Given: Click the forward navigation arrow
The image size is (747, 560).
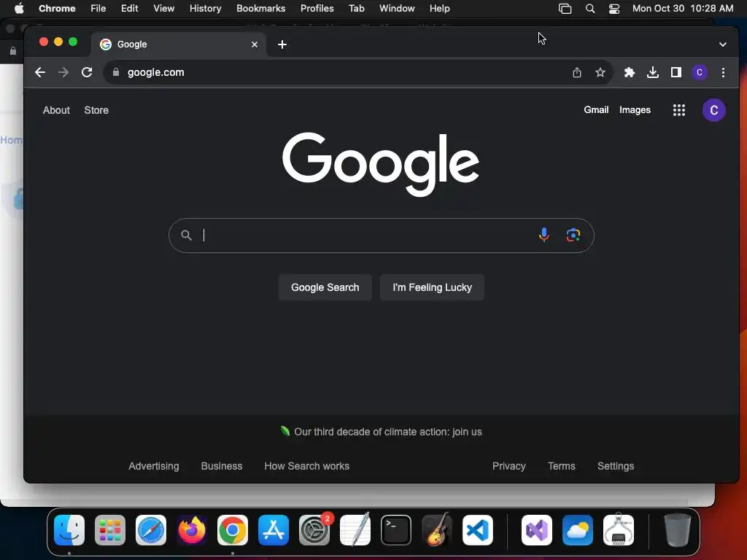Looking at the screenshot, I should [x=63, y=72].
